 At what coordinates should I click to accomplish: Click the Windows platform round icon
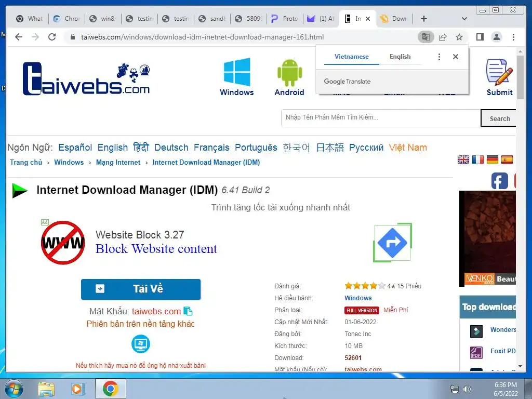pyautogui.click(x=140, y=344)
